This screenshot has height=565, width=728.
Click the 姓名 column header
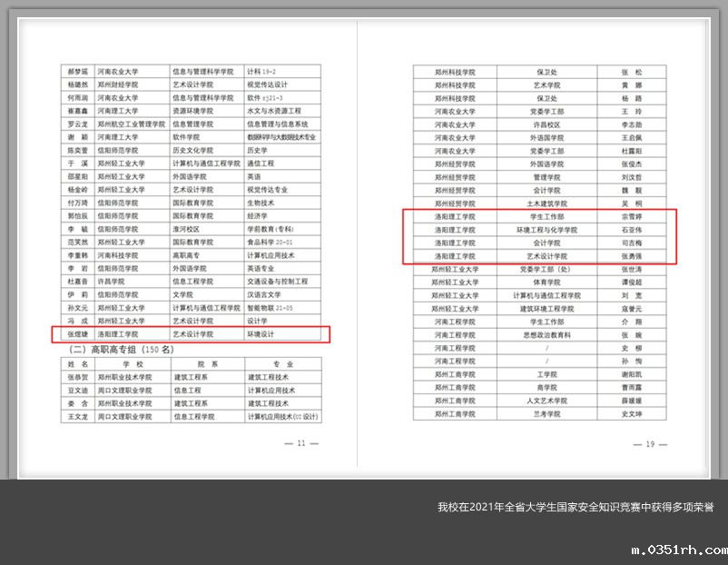(76, 363)
